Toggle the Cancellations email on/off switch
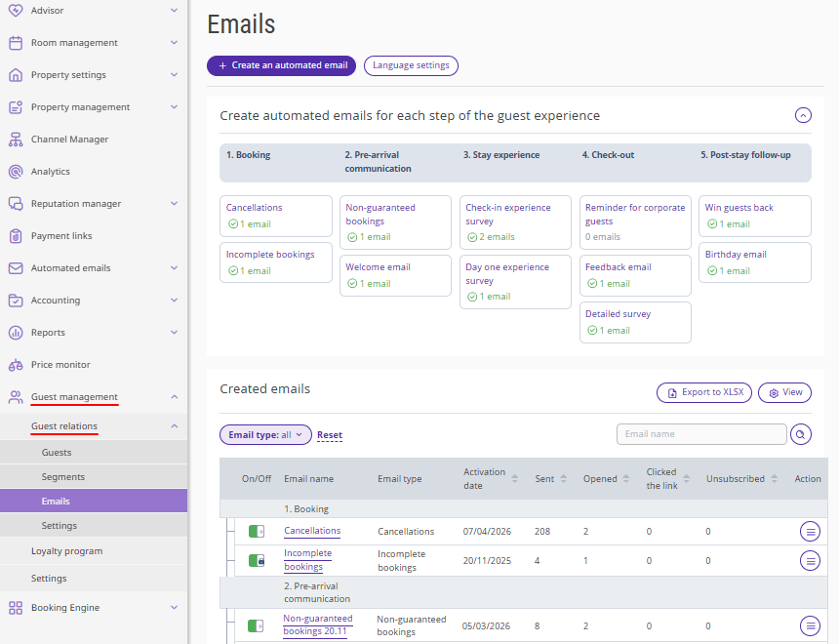This screenshot has width=839, height=644. coord(257,532)
